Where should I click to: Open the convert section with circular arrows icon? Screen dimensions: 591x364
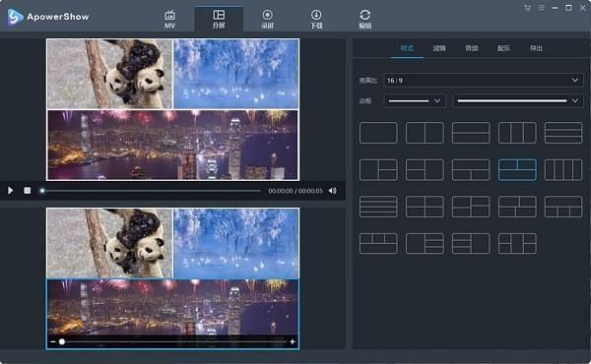[364, 20]
